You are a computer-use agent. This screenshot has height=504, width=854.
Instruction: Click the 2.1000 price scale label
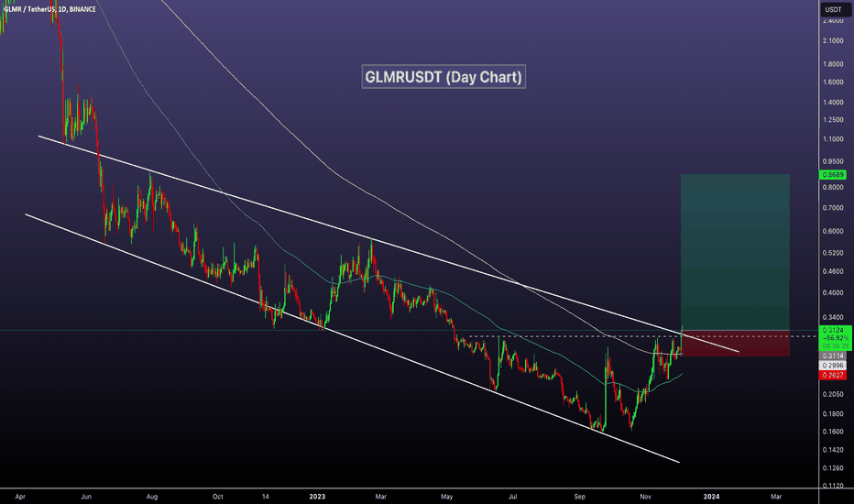833,41
